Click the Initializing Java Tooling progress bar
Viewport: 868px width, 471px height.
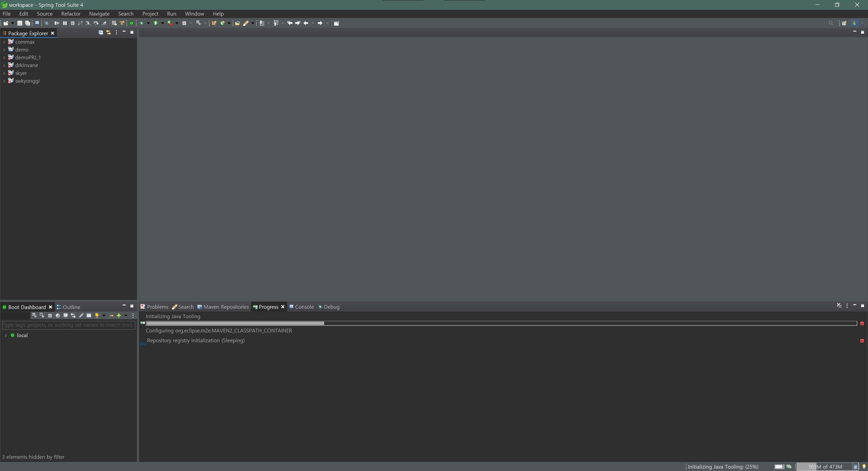[x=501, y=323]
